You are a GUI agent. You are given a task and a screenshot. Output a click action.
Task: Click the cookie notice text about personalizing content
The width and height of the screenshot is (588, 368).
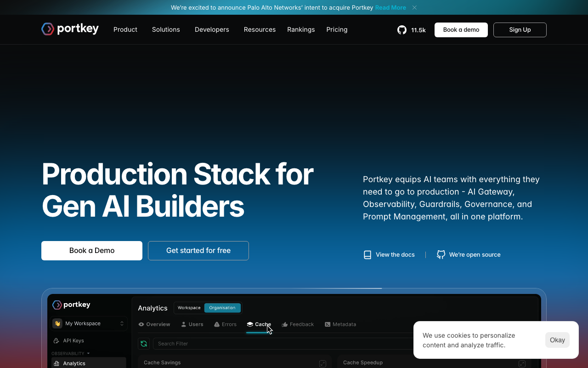[469, 340]
